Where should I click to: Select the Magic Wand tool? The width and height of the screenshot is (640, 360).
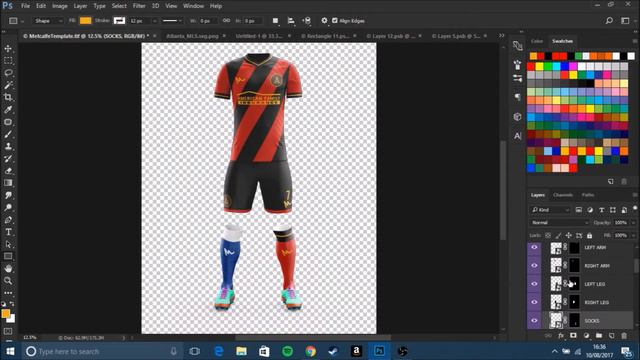click(x=8, y=85)
